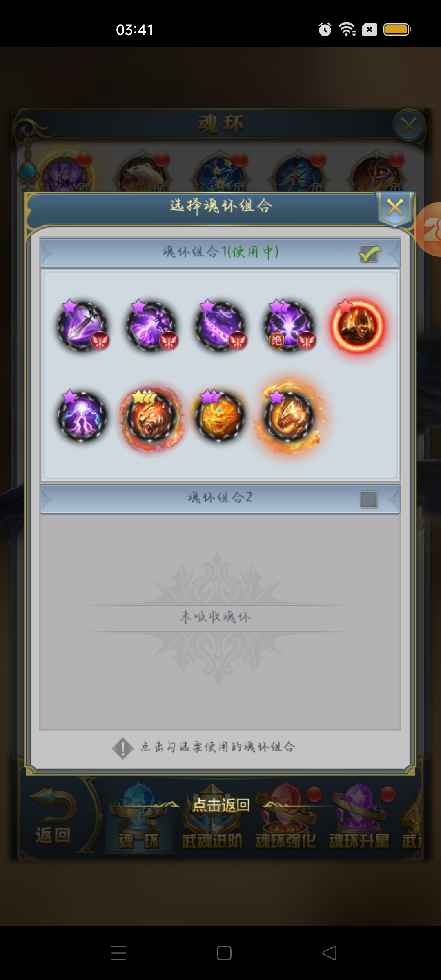The height and width of the screenshot is (980, 441).
Task: Choose the golden dragon soul ring
Action: pos(220,416)
